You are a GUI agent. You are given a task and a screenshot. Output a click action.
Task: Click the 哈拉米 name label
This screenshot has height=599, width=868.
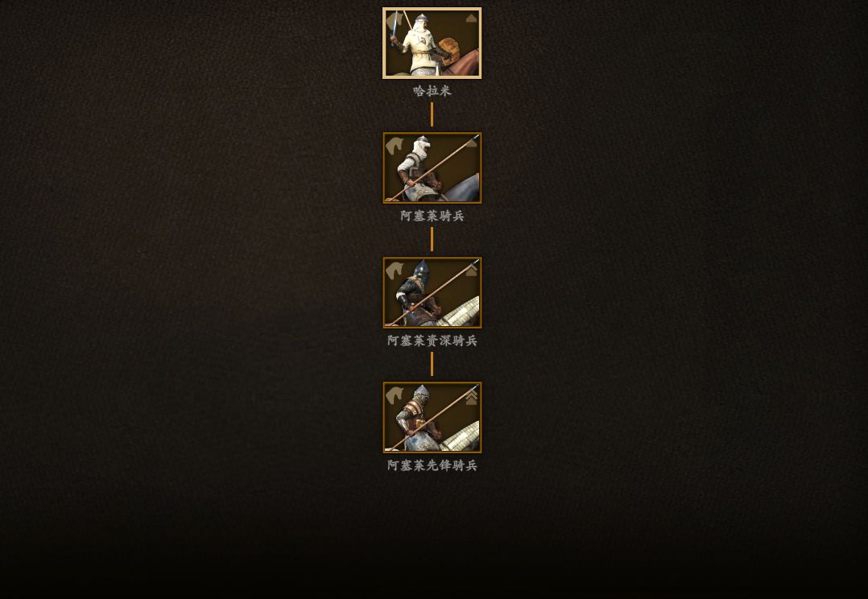[x=432, y=91]
